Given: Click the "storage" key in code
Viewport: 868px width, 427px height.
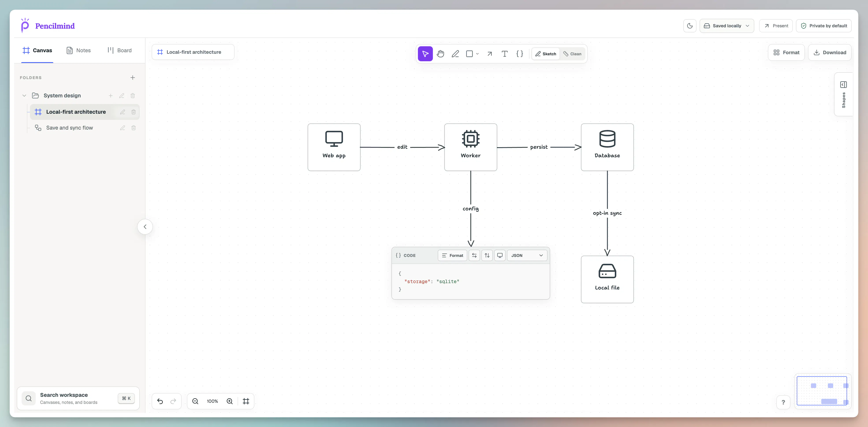Looking at the screenshot, I should 417,282.
